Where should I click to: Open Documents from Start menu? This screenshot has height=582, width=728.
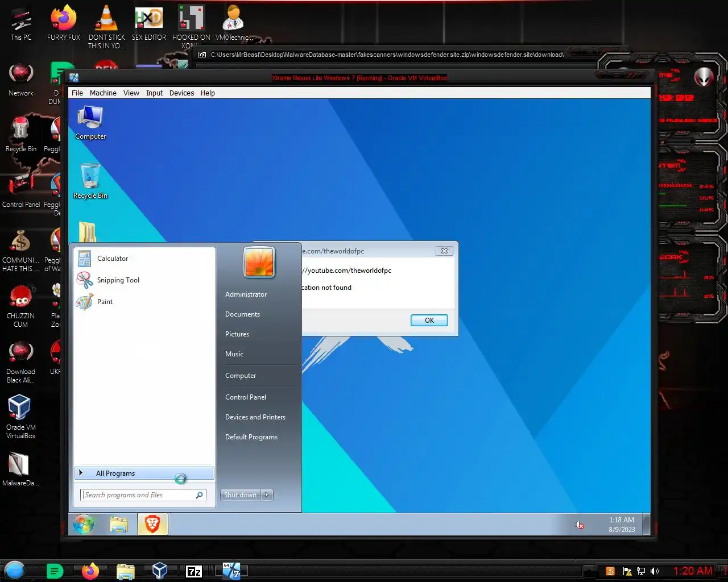coord(242,314)
